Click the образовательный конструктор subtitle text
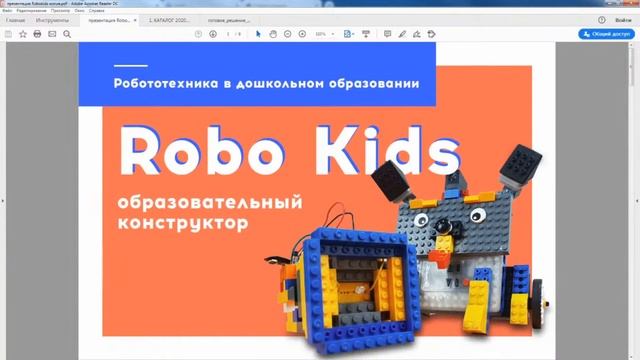The height and width of the screenshot is (360, 640). 210,213
